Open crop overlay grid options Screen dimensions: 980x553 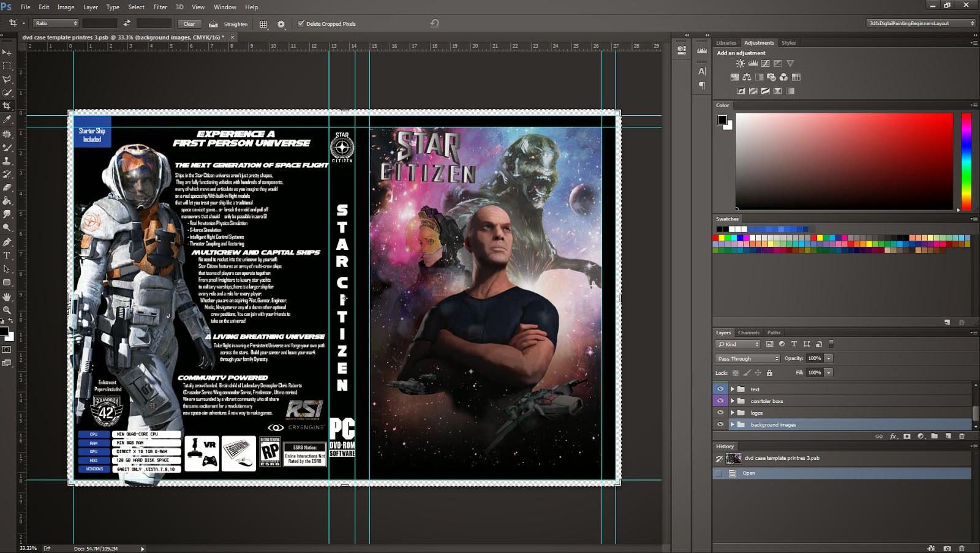[263, 24]
